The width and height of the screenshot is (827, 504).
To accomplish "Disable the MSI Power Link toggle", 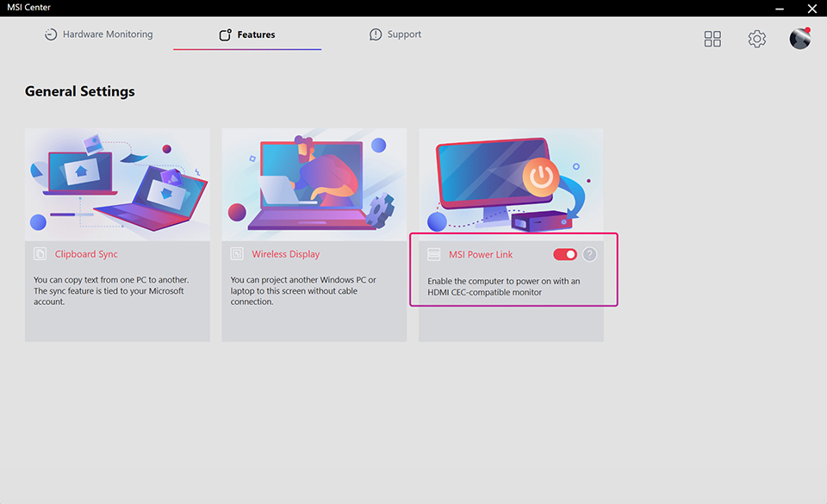I will click(565, 254).
